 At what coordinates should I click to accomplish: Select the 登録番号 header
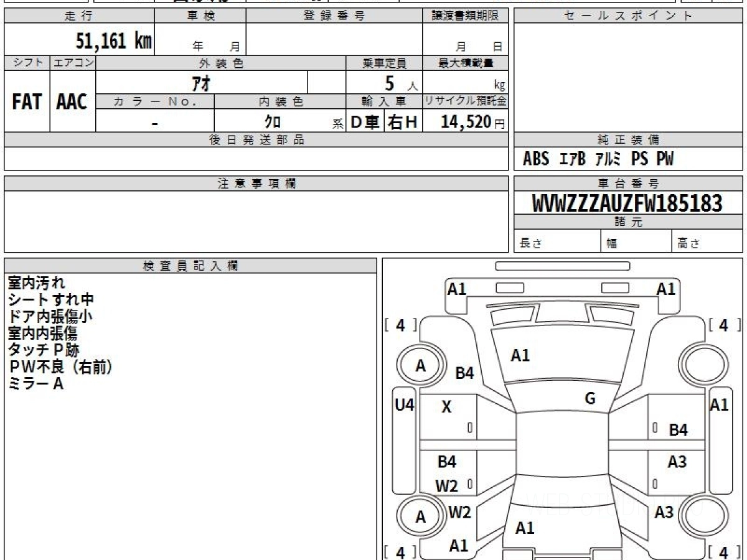334,16
